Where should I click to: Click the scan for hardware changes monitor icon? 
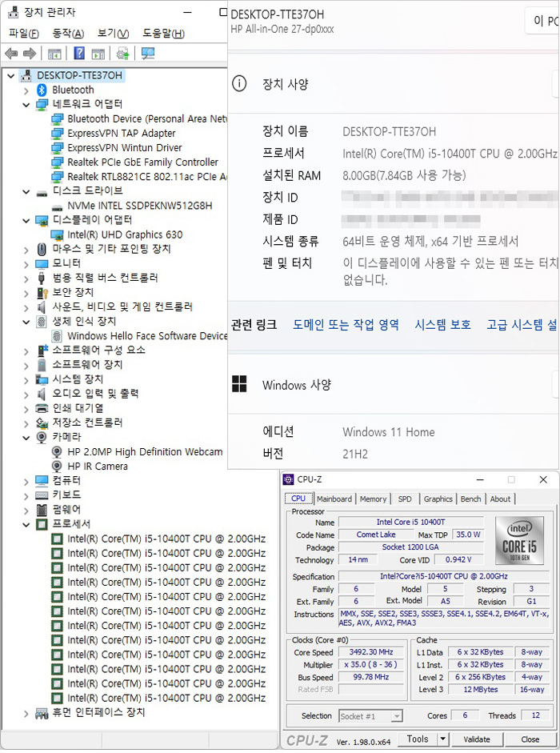148,54
